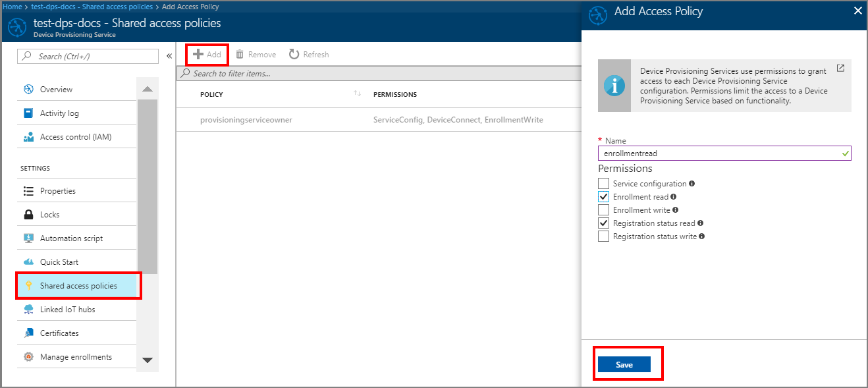
Task: Open Automation script menu item
Action: 77,238
